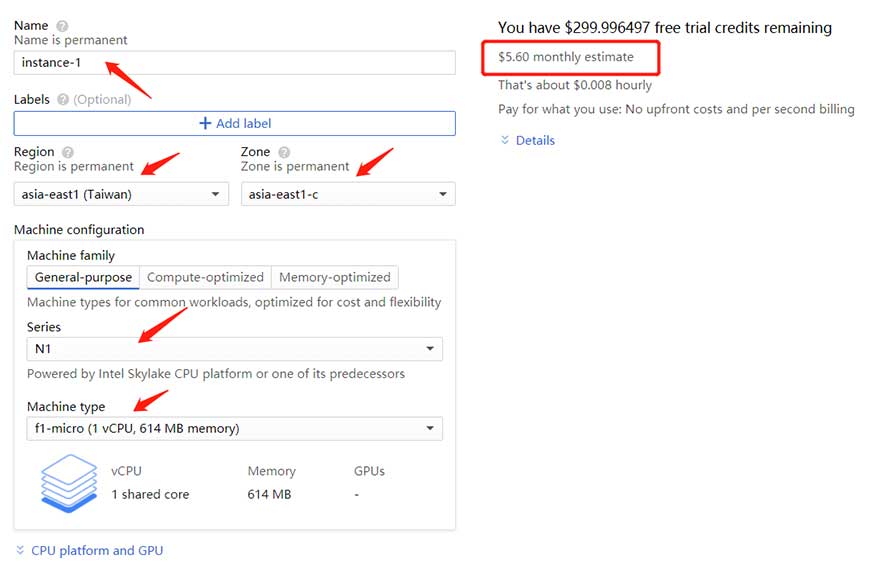Open the asia-east1-c zone dropdown
This screenshot has width=890, height=567.
[x=347, y=194]
